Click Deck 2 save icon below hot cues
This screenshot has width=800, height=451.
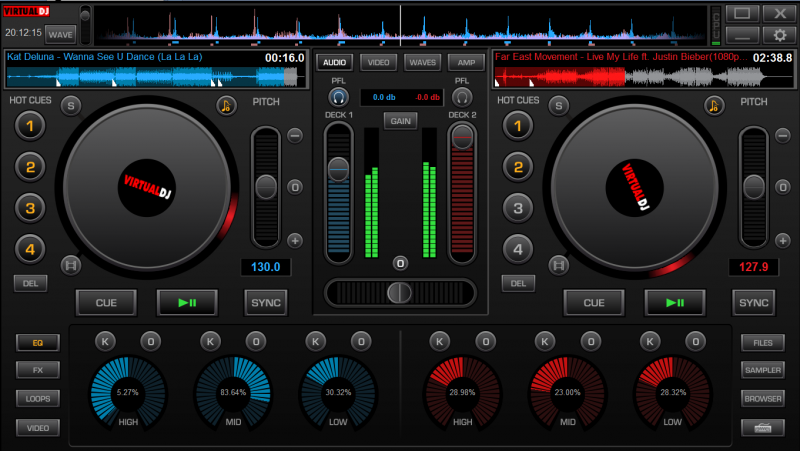(x=559, y=265)
